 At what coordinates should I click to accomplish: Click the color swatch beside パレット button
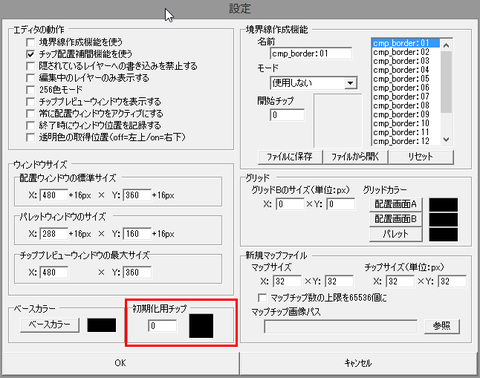pyautogui.click(x=443, y=235)
